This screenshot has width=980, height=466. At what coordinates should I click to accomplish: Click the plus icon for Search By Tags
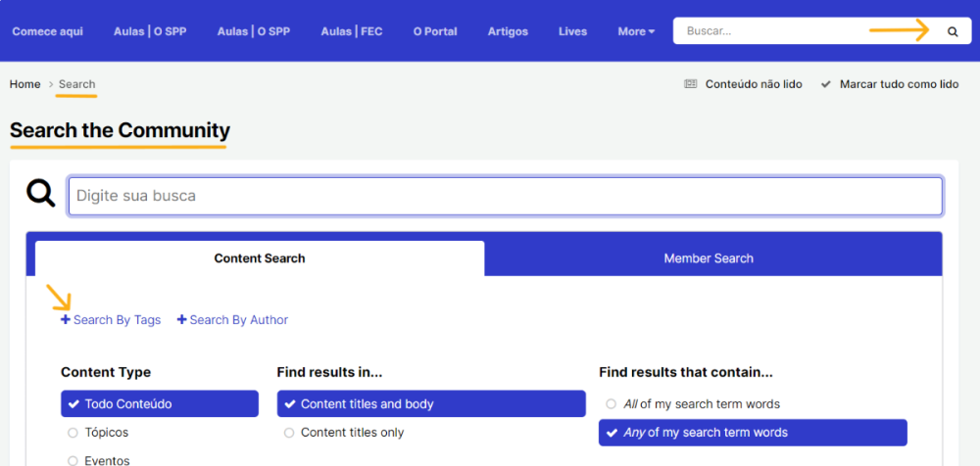click(66, 320)
